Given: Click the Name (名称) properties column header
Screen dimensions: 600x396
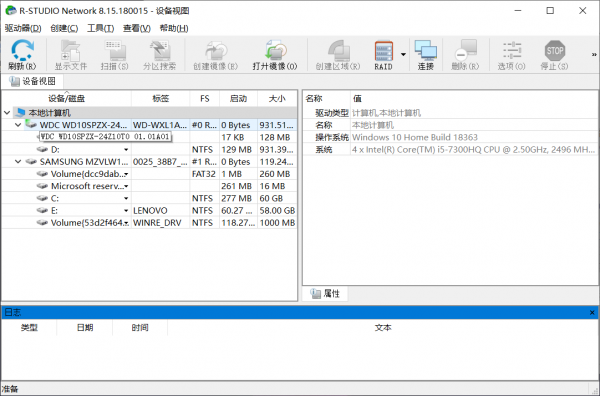Looking at the screenshot, I should (327, 99).
